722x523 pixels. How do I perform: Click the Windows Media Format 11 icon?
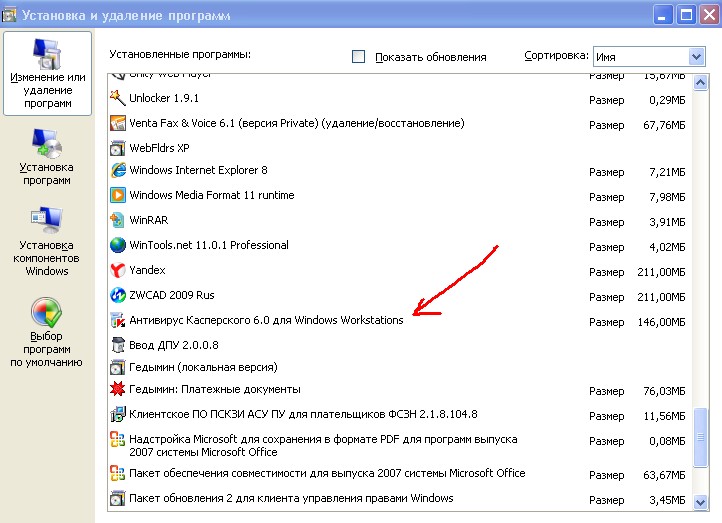click(118, 196)
